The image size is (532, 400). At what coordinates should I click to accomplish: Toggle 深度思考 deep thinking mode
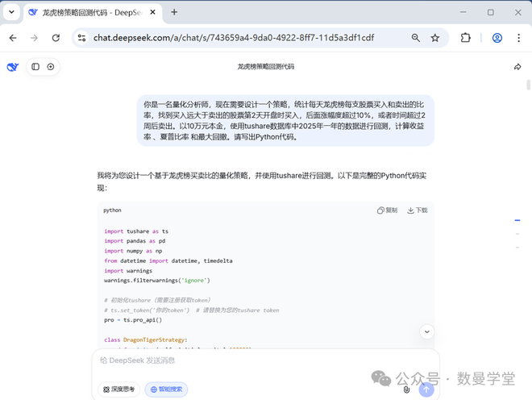tap(119, 390)
